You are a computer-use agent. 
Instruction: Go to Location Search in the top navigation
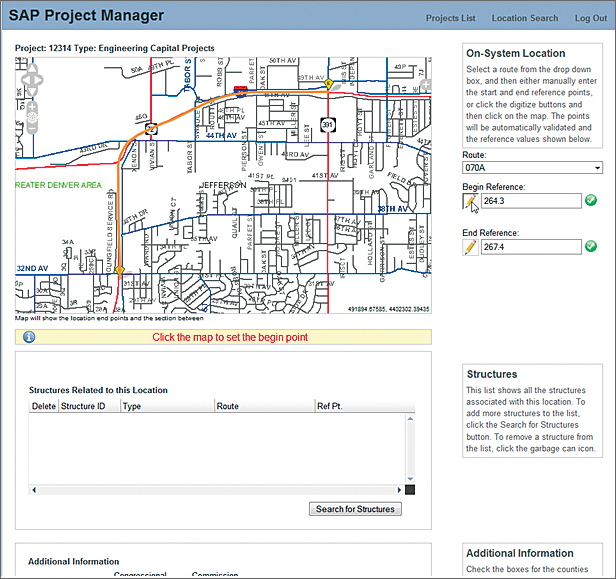coord(525,18)
